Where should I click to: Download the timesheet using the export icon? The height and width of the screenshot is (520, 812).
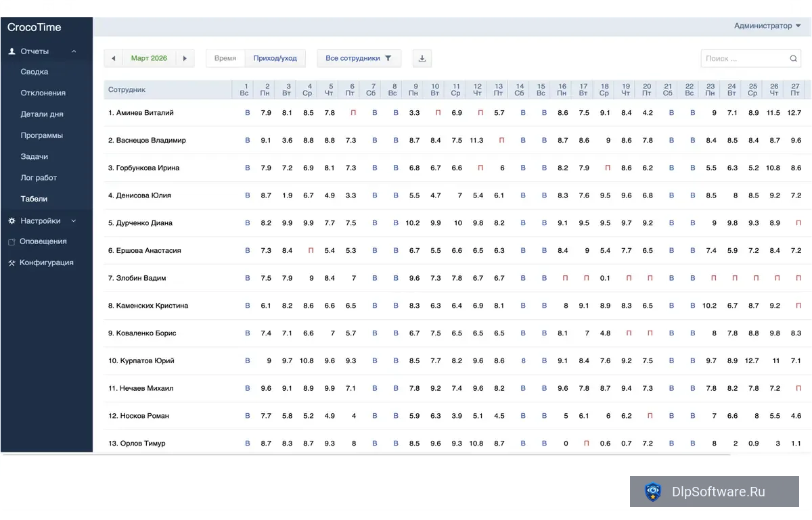pos(422,58)
